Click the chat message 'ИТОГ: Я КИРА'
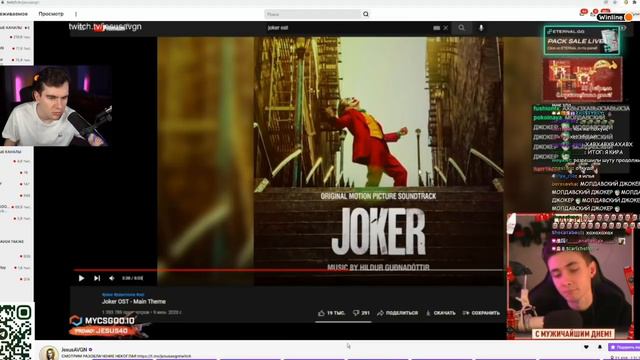Image resolution: width=640 pixels, height=360 pixels. (605, 152)
